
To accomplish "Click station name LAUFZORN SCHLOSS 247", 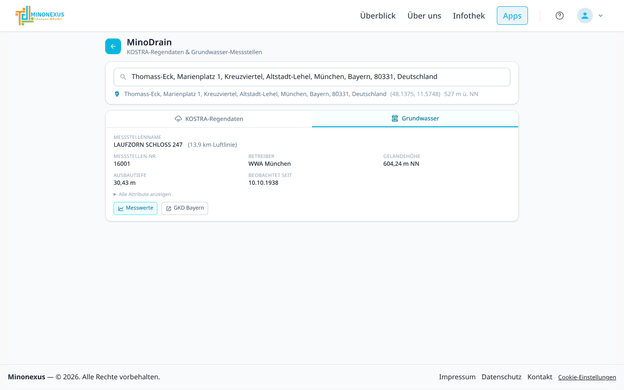I will click(148, 145).
